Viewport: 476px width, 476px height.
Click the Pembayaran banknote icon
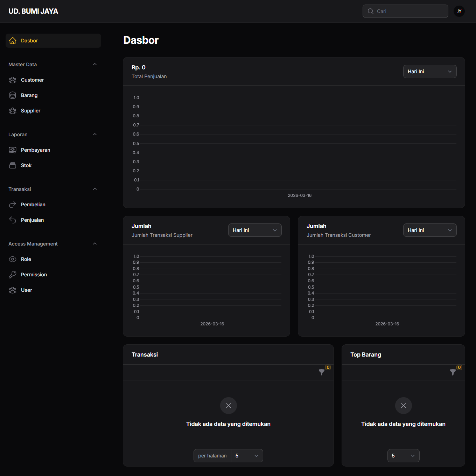[x=13, y=150]
